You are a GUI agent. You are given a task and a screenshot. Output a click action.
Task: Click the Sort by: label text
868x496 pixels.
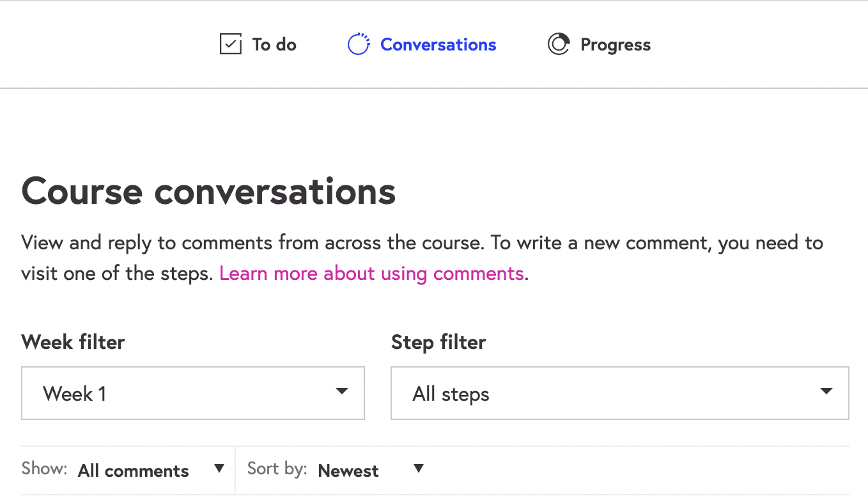click(x=277, y=469)
